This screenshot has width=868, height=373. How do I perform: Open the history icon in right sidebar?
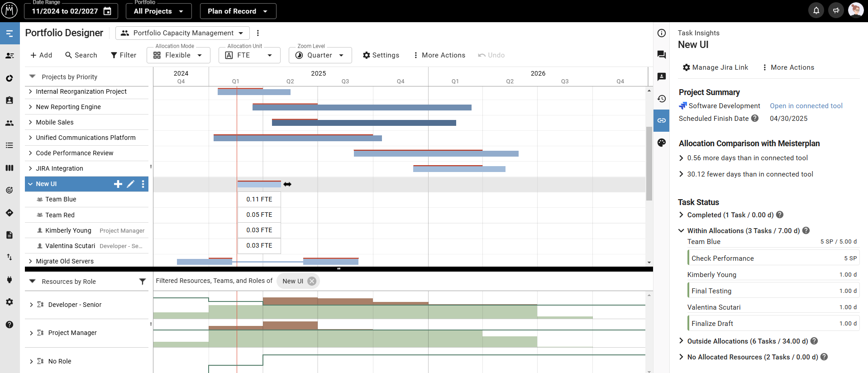pyautogui.click(x=661, y=99)
